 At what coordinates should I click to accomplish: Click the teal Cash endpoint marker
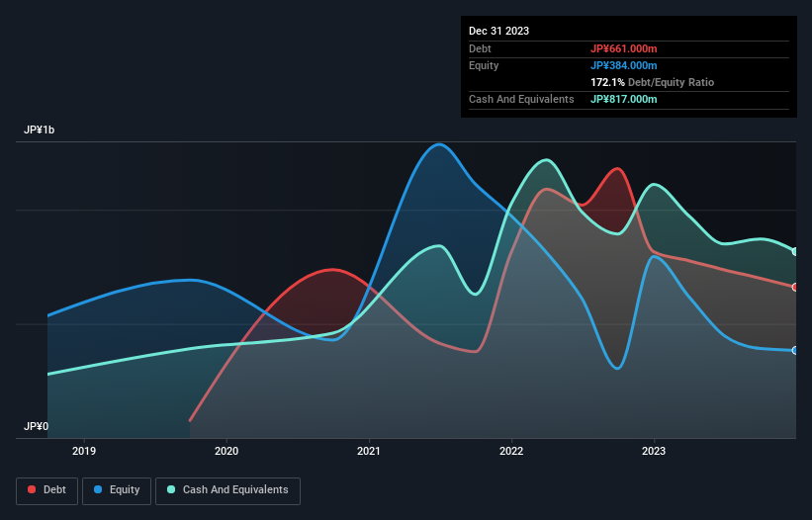795,251
